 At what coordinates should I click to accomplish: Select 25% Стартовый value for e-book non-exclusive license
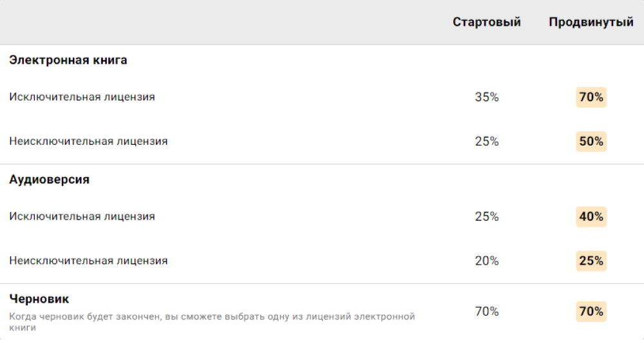pos(487,141)
